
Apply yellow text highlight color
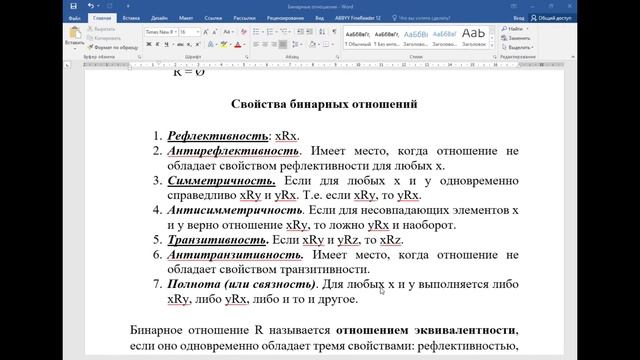[223, 44]
